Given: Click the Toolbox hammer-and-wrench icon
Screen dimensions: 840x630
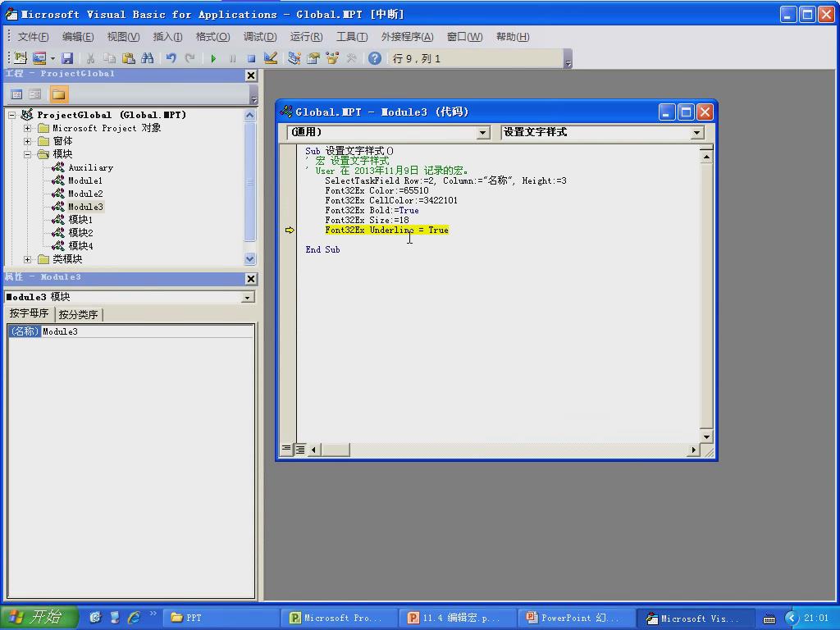Looking at the screenshot, I should [351, 58].
